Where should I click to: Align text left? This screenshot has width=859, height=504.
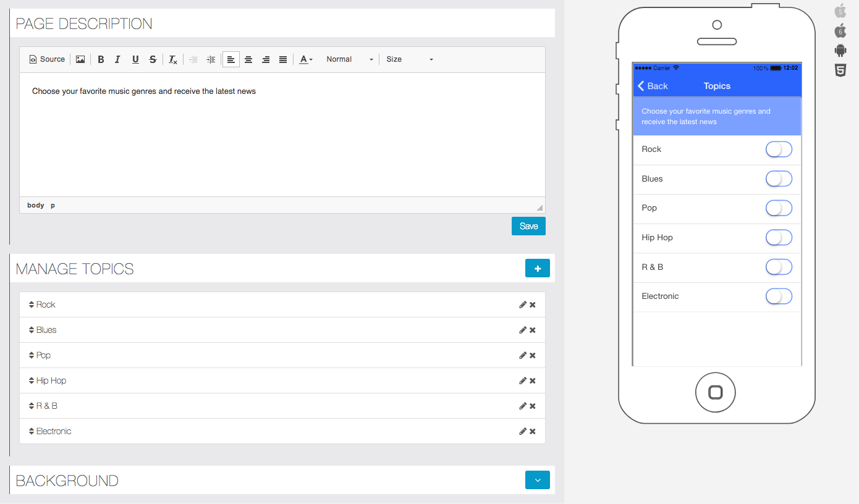tap(231, 59)
